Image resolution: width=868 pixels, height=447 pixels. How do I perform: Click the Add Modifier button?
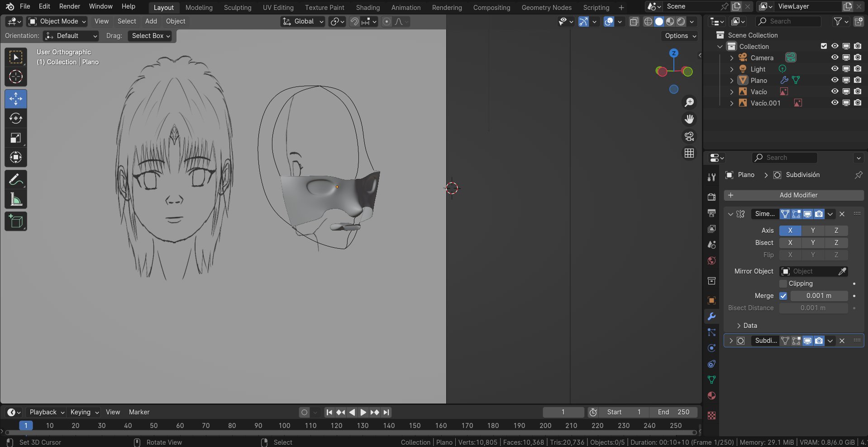pos(794,195)
